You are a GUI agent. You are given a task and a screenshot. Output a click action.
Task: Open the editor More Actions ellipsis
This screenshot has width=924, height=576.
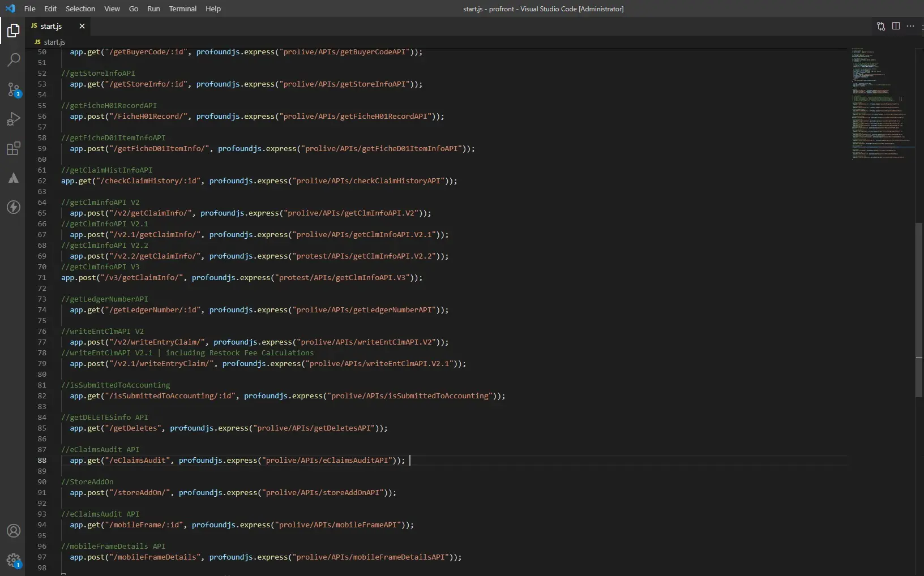[x=910, y=26]
